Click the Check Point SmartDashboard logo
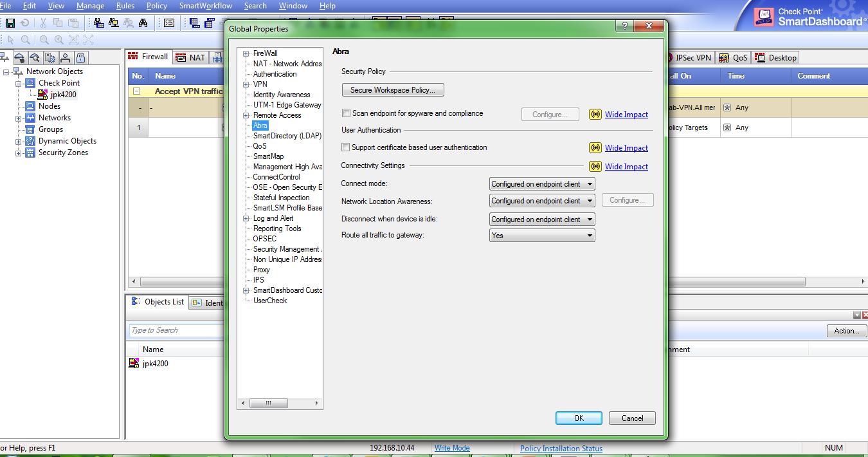The width and height of the screenshot is (868, 457). [x=809, y=16]
